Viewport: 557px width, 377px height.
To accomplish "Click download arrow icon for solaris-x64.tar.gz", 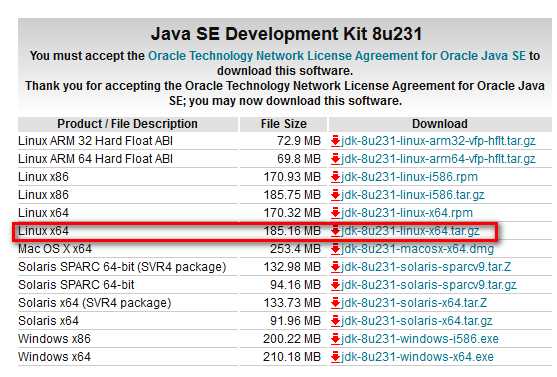I will (x=335, y=321).
